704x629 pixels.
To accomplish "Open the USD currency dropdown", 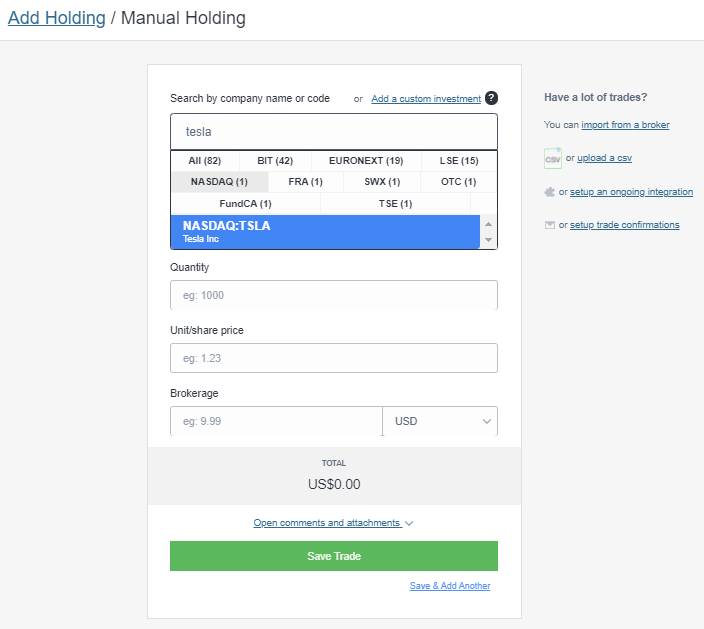I will pos(440,421).
